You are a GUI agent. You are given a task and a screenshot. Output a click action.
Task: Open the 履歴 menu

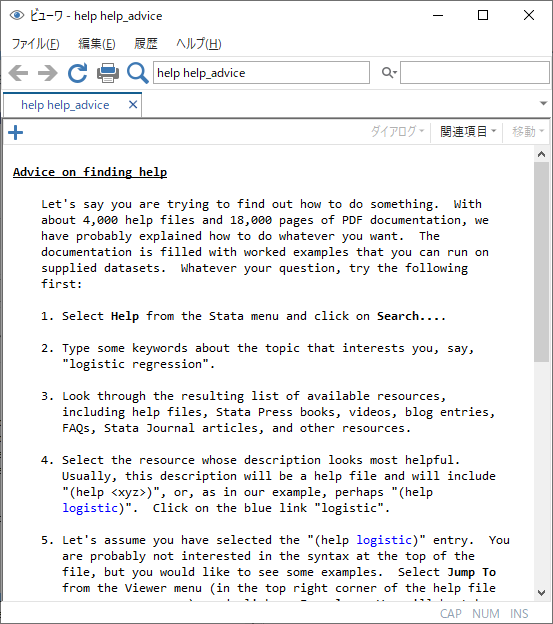click(146, 43)
